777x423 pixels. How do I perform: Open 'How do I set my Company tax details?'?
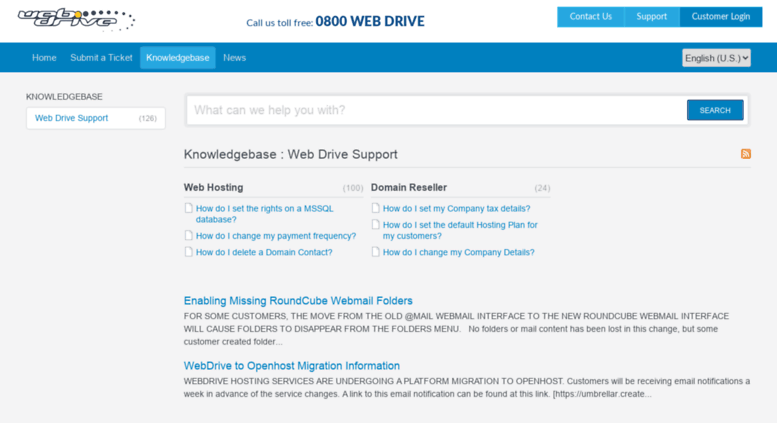[x=456, y=209]
